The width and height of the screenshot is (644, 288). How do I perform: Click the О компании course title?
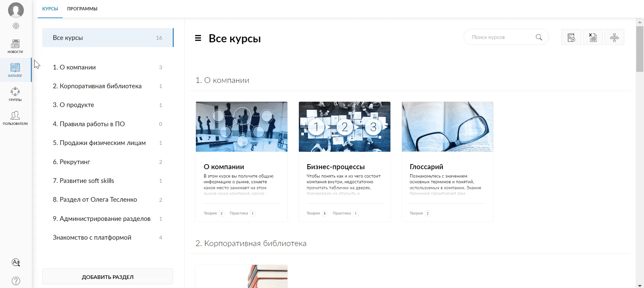(224, 167)
